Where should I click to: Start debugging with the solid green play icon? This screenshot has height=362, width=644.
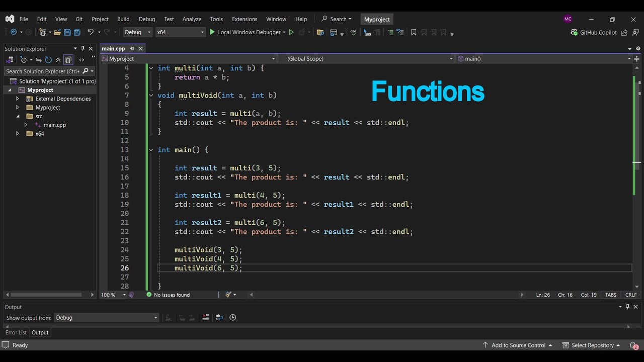point(212,32)
